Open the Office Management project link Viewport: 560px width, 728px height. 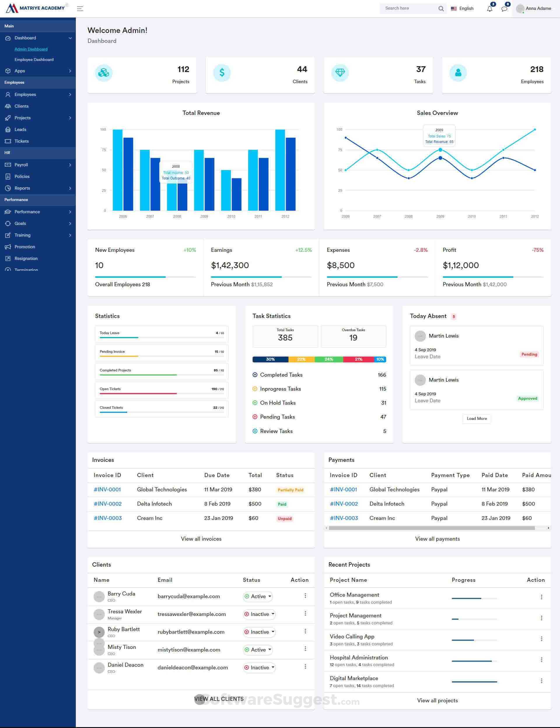pos(354,595)
